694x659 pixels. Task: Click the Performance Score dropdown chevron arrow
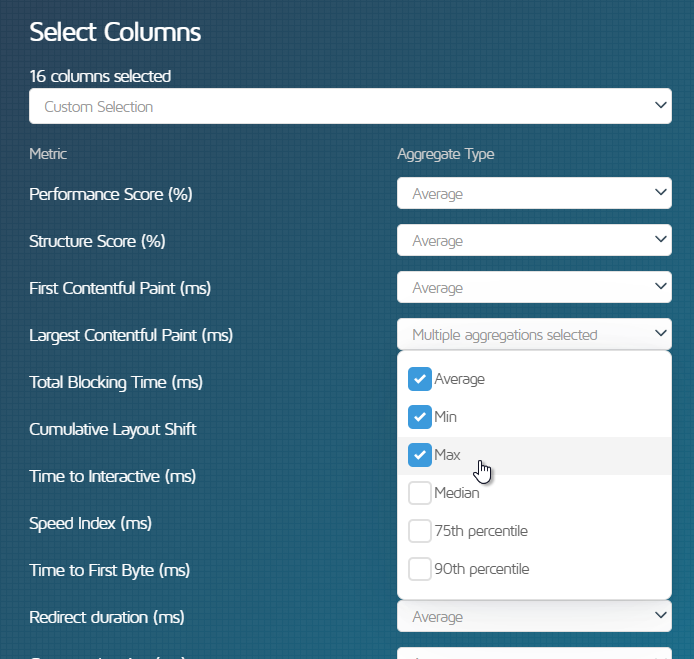point(660,192)
